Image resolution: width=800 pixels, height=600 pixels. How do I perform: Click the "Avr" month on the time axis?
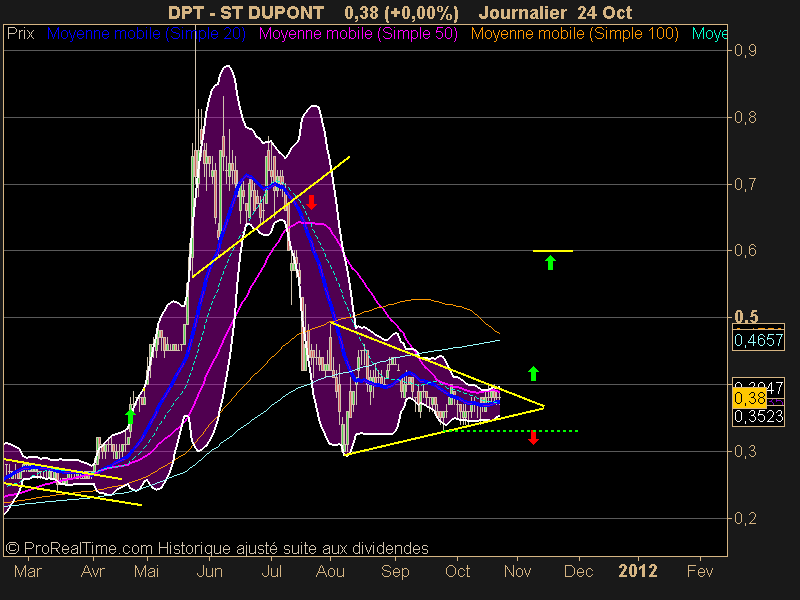click(x=93, y=571)
